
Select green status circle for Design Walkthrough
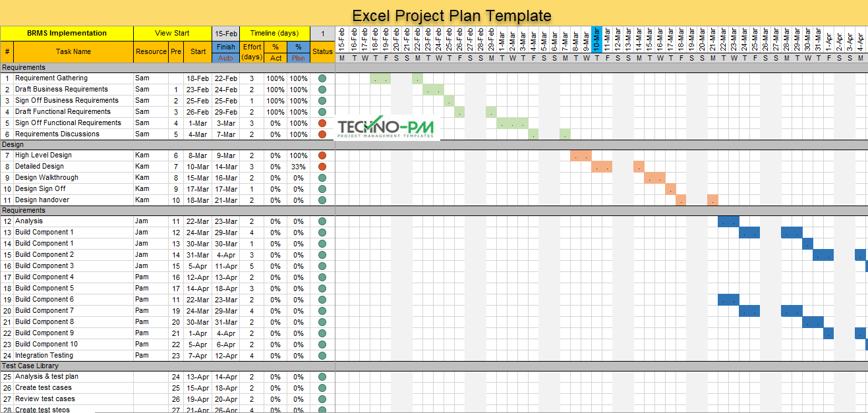pos(322,178)
